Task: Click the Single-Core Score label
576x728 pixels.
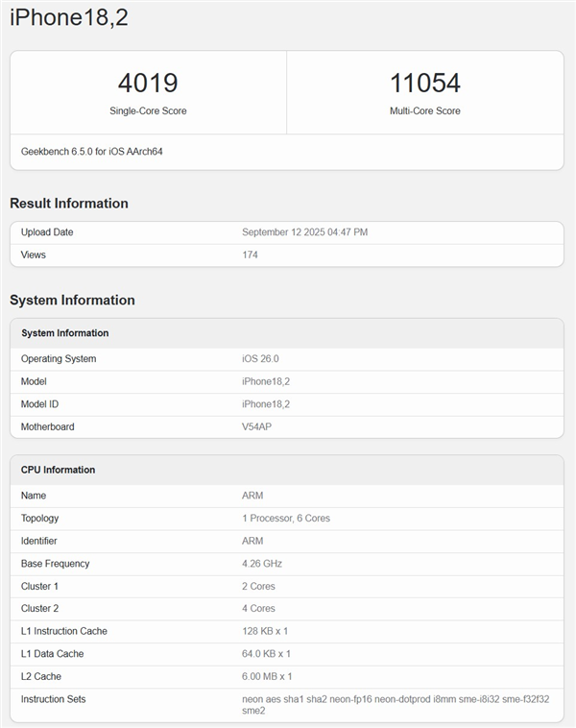Action: [148, 111]
